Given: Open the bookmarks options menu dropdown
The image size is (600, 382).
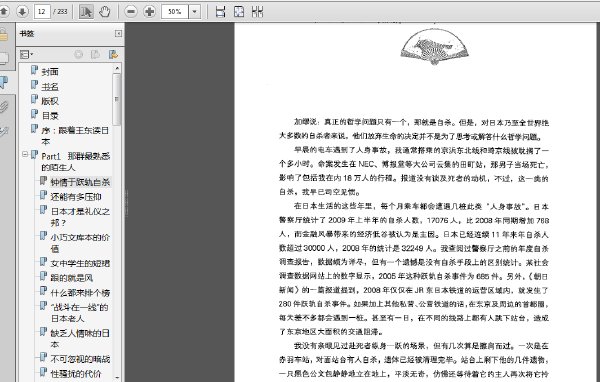Looking at the screenshot, I should click(26, 54).
